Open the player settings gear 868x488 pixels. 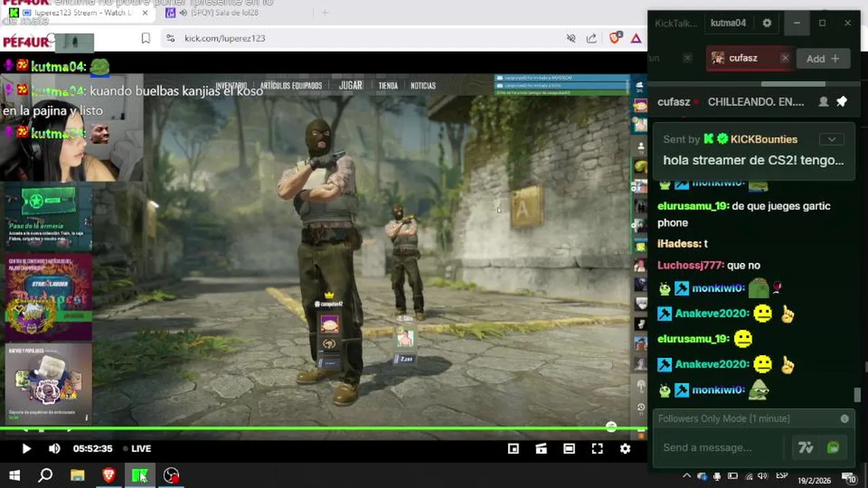tap(625, 449)
